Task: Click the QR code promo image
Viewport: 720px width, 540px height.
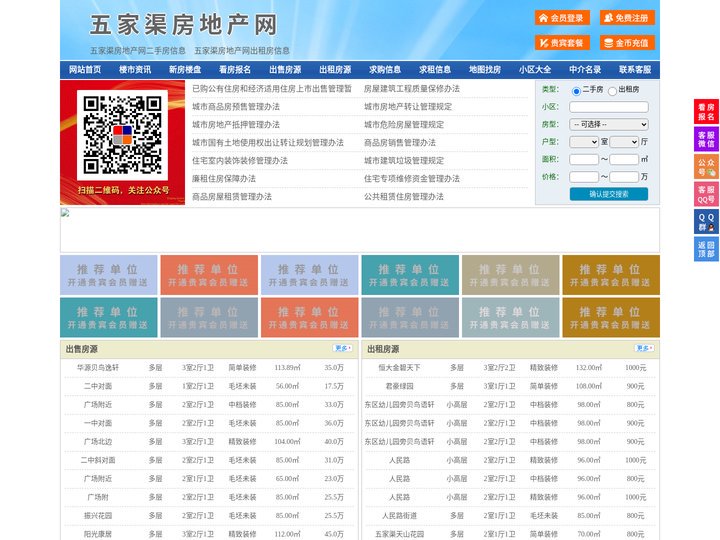Action: pyautogui.click(x=123, y=142)
